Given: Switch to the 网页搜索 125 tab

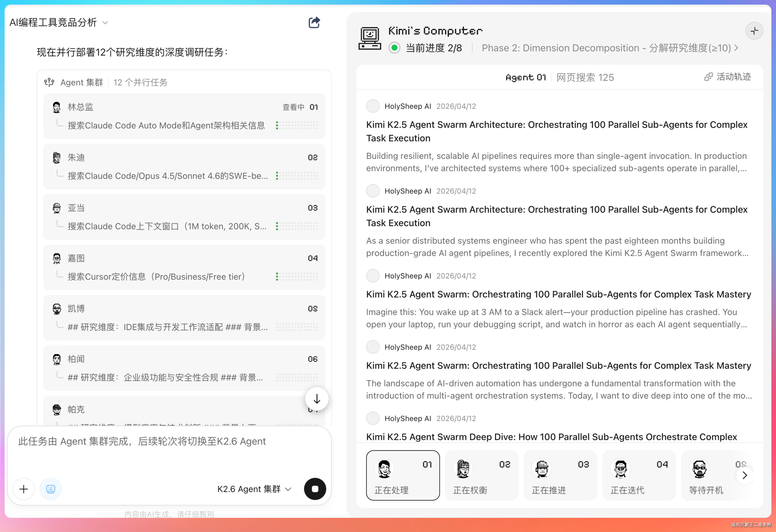Looking at the screenshot, I should click(x=585, y=77).
